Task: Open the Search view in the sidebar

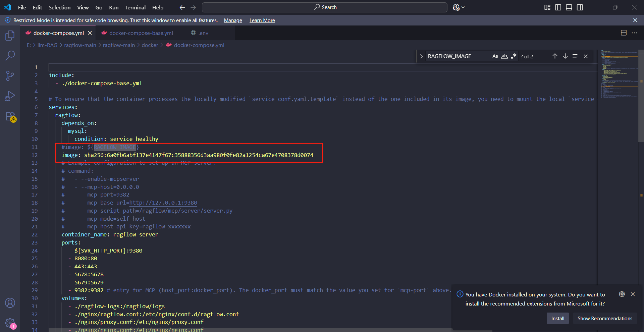Action: [x=10, y=55]
